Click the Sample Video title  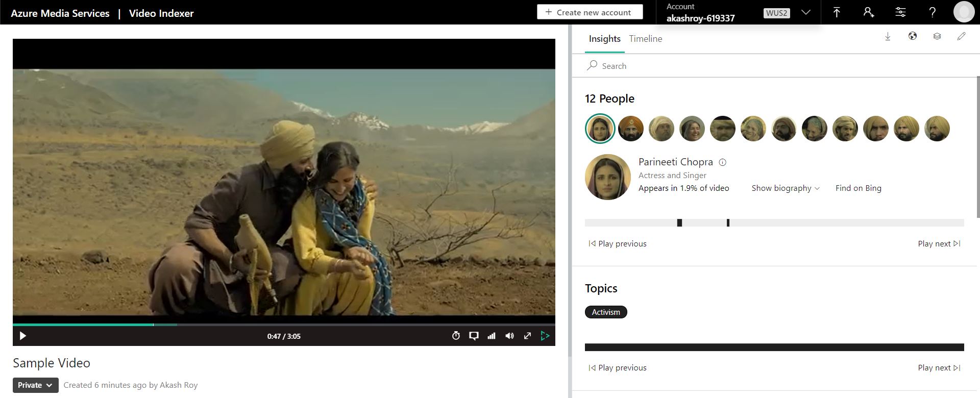tap(52, 363)
